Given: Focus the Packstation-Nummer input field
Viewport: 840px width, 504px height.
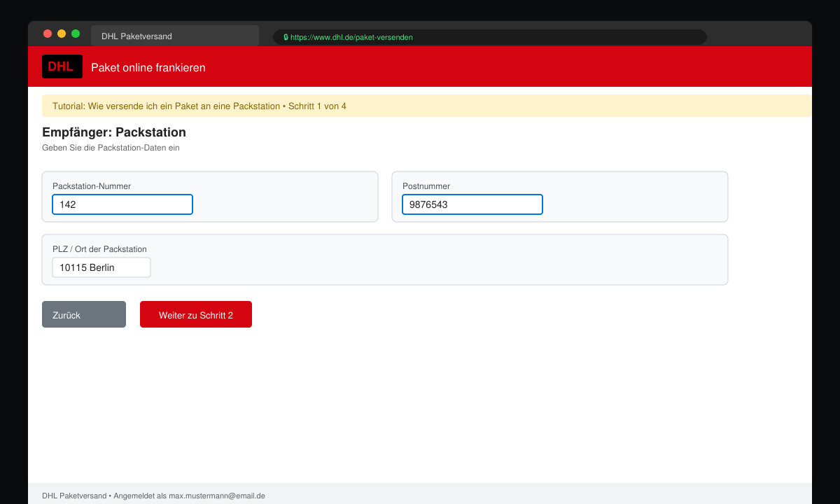Looking at the screenshot, I should (122, 204).
